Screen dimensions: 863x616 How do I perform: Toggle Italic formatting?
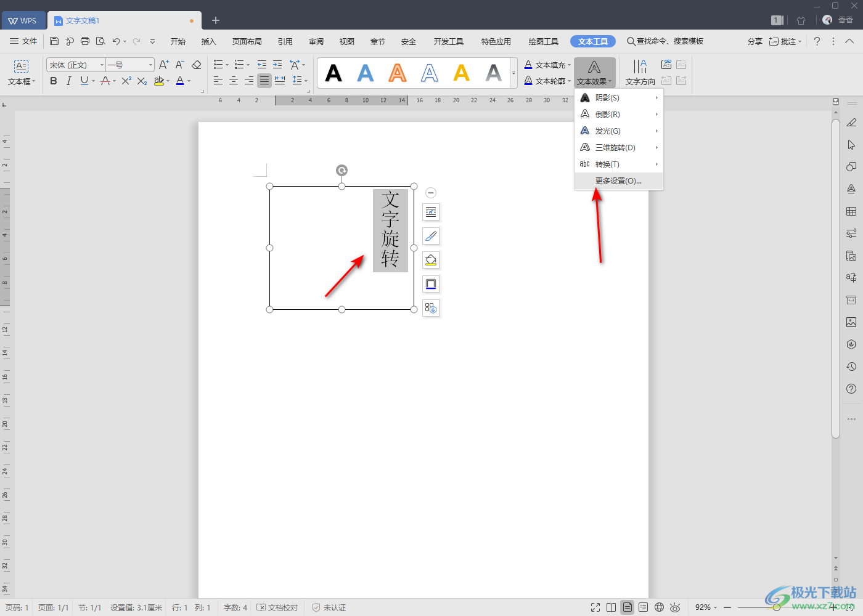coord(68,81)
